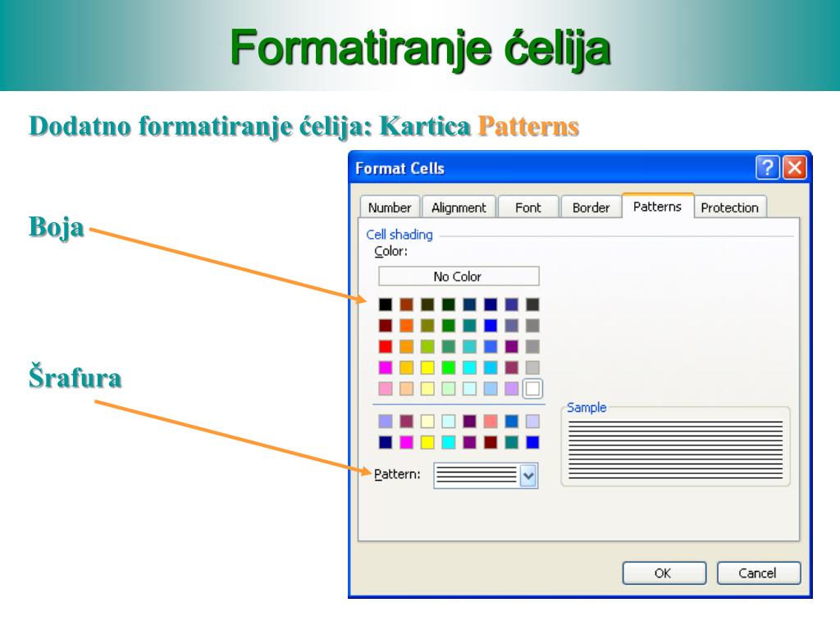Open the Font tab

pyautogui.click(x=528, y=208)
